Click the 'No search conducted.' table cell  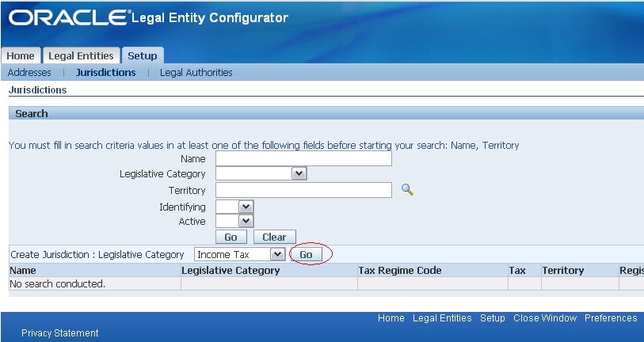click(x=95, y=283)
